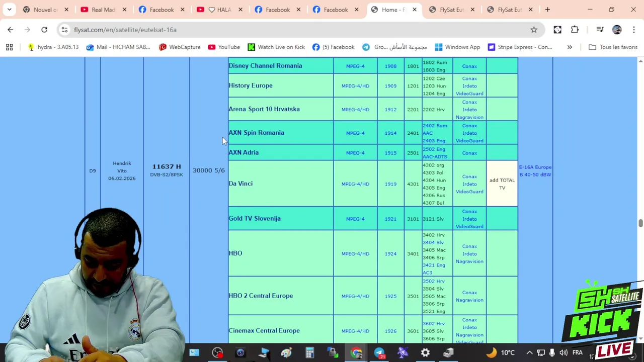Show more bookmarks with the chevron
The height and width of the screenshot is (362, 644).
(x=570, y=47)
